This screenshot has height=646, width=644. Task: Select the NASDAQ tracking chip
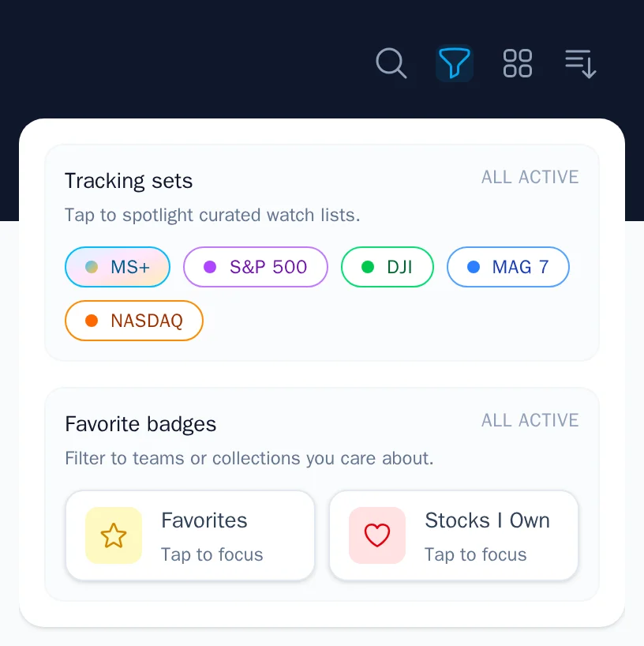133,321
